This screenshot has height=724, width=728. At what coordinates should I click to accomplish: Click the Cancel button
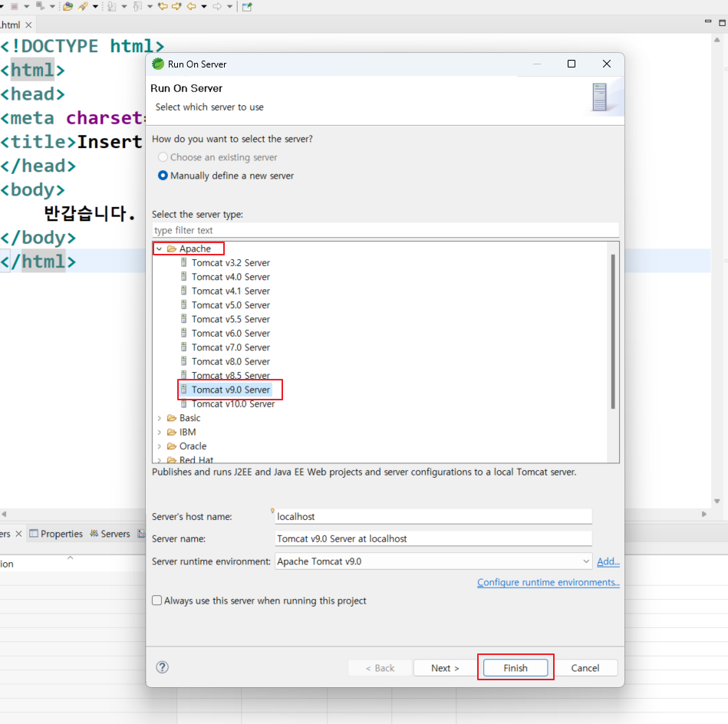coord(585,668)
